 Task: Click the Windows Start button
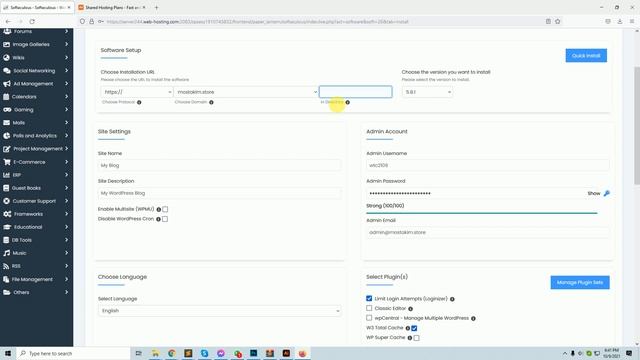click(8, 353)
